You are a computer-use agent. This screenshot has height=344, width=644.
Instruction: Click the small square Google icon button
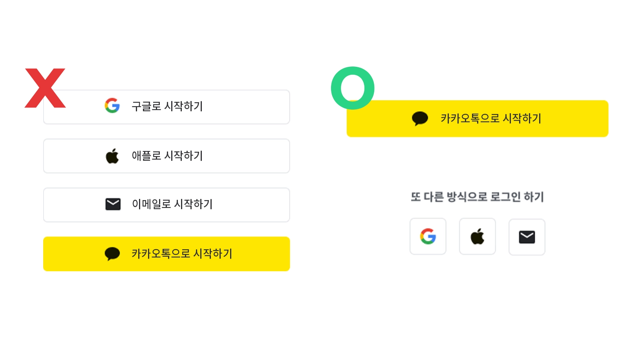(428, 237)
